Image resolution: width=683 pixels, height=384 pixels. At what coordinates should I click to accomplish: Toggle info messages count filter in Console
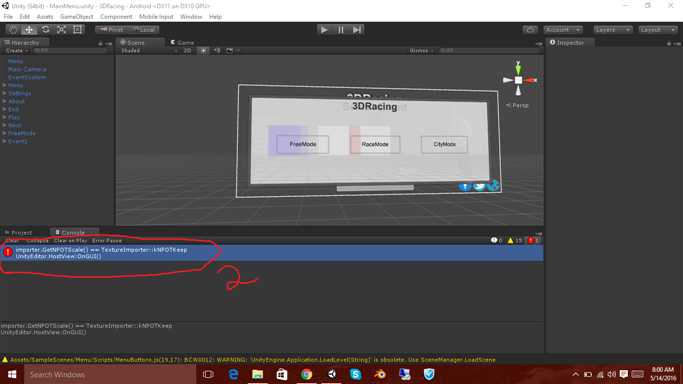pos(497,240)
